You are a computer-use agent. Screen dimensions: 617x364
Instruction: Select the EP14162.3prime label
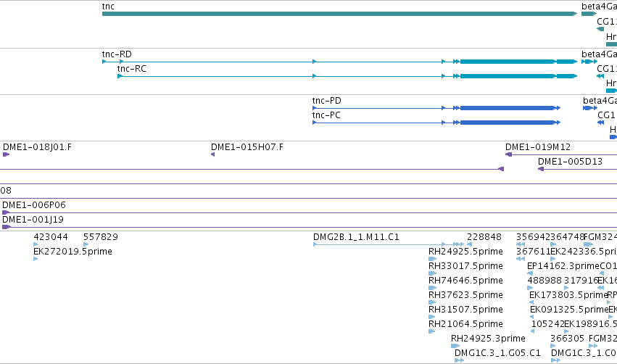coord(563,266)
